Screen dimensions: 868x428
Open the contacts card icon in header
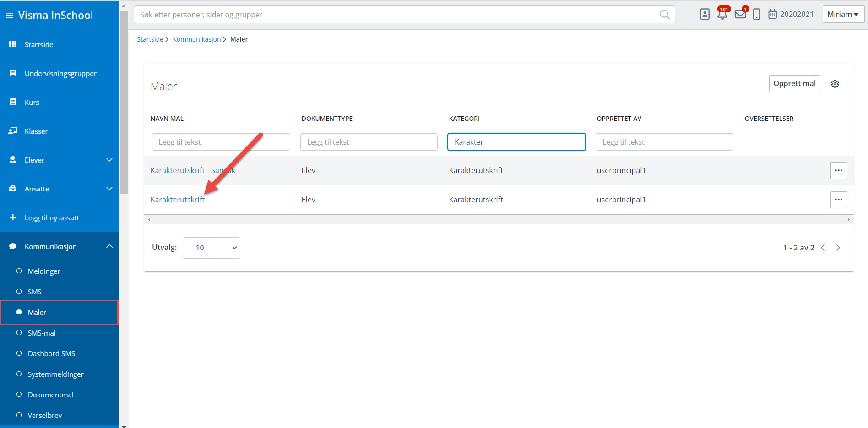[705, 15]
